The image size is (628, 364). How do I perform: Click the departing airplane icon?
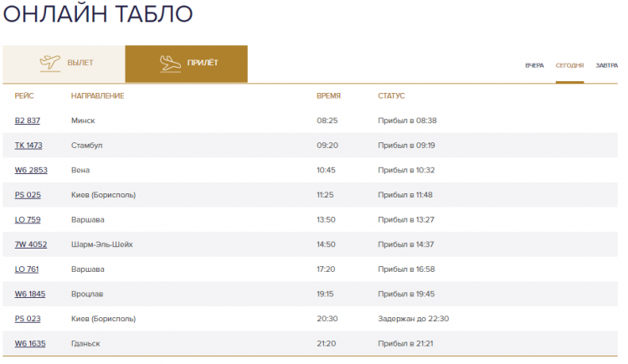50,64
